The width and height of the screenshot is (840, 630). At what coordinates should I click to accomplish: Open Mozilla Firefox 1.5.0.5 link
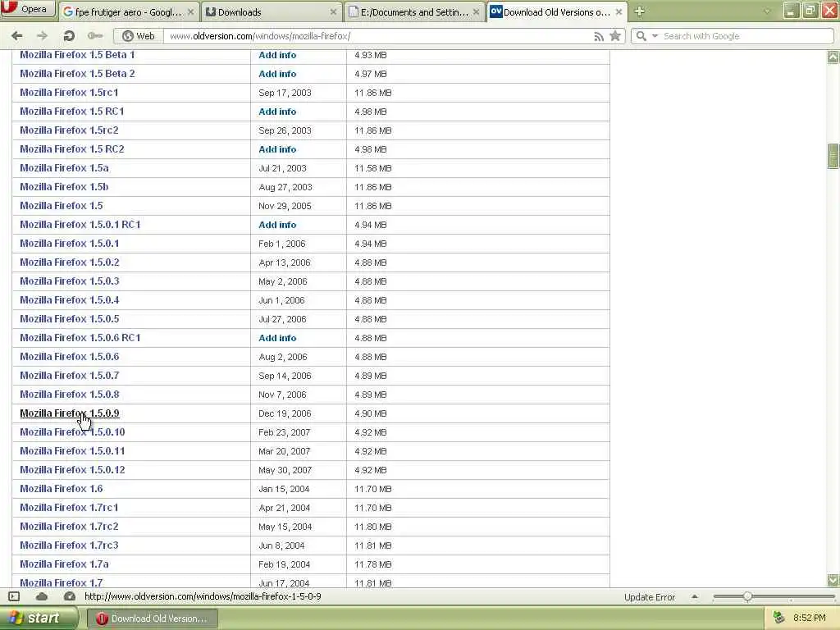point(70,319)
